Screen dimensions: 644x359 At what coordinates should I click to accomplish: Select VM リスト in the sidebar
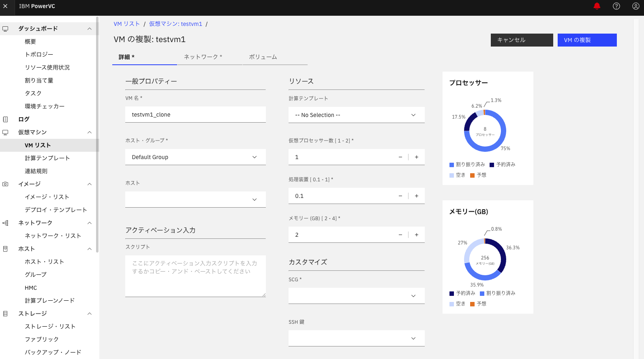(38, 145)
